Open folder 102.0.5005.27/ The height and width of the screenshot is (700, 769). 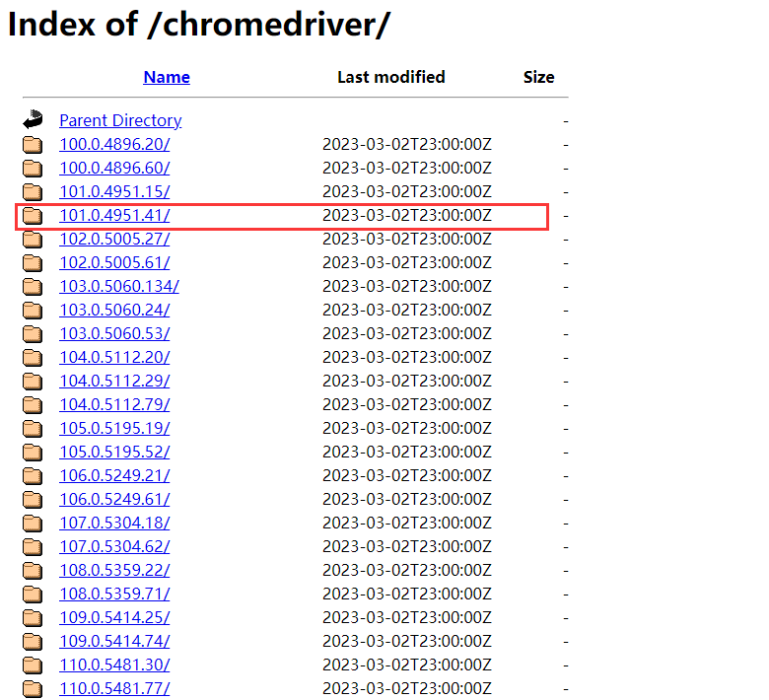coord(114,239)
